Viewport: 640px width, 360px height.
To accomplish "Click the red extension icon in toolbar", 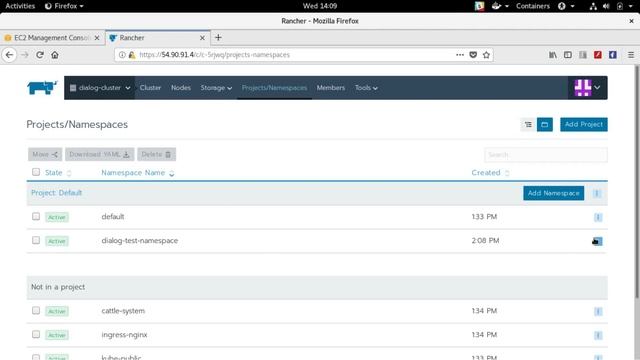I will [598, 55].
